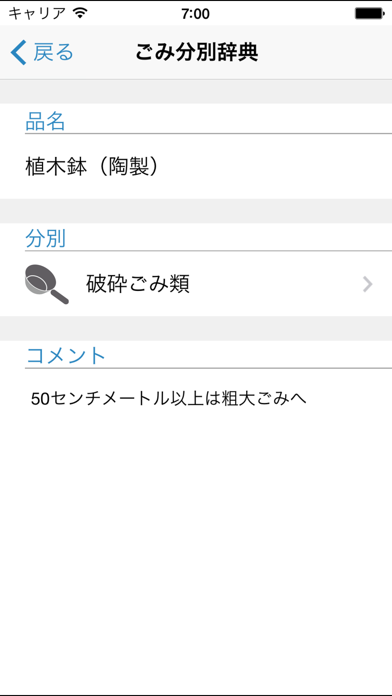
Task: Expand 破砕ごみ類 using the right chevron
Action: (368, 284)
